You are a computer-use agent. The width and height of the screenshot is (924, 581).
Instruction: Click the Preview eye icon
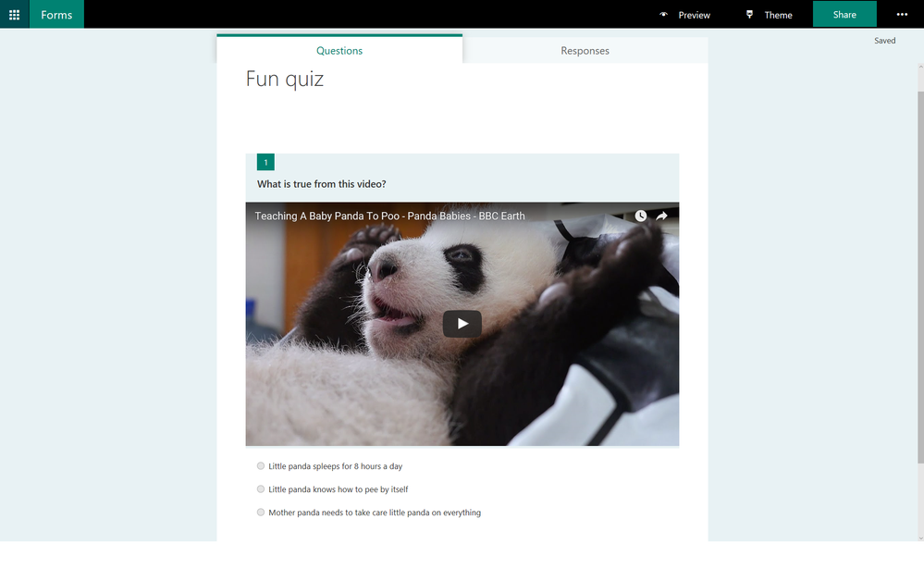(x=663, y=15)
